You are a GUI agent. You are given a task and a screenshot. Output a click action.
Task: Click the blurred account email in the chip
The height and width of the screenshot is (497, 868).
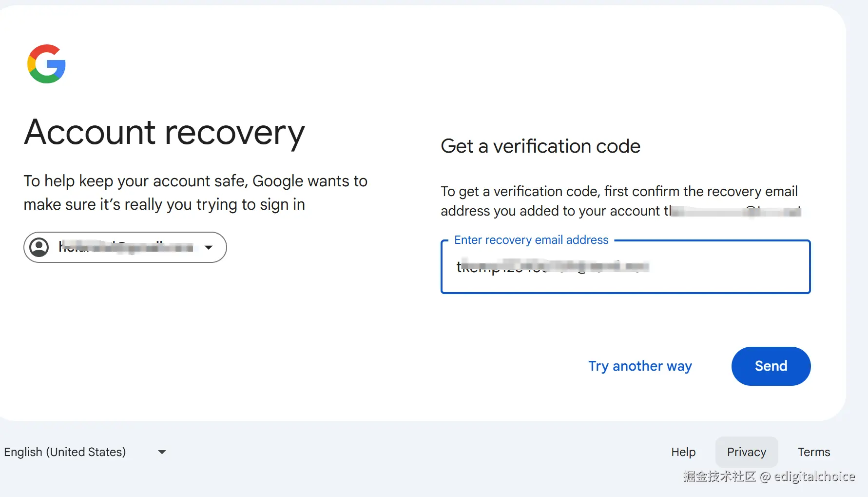[126, 247]
